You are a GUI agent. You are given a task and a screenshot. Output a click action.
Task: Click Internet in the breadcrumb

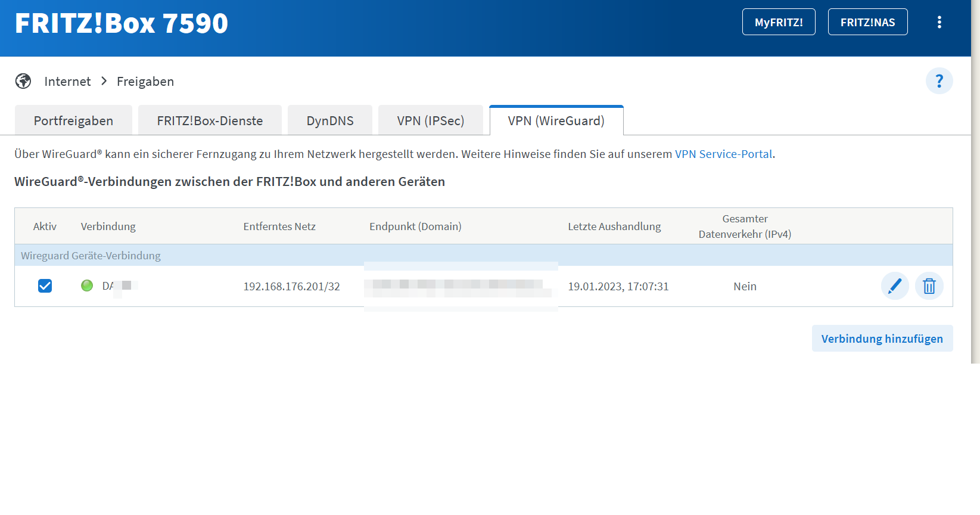click(67, 81)
